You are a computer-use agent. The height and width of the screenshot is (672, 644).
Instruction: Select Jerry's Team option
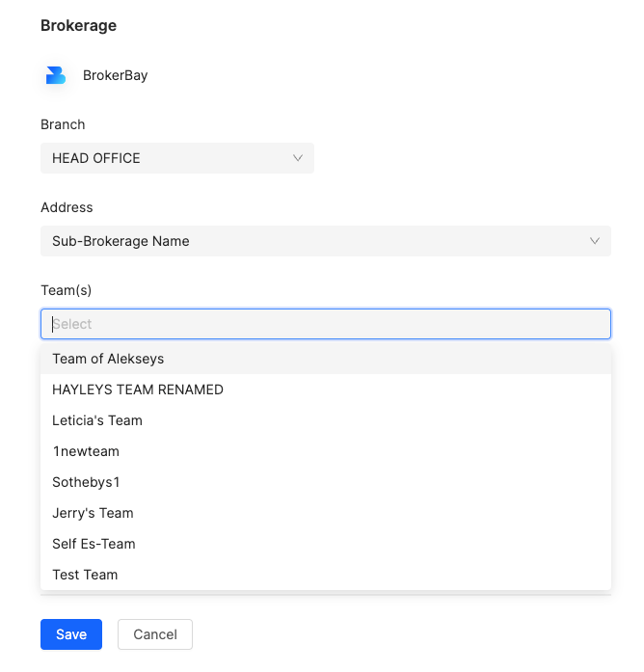click(x=326, y=513)
